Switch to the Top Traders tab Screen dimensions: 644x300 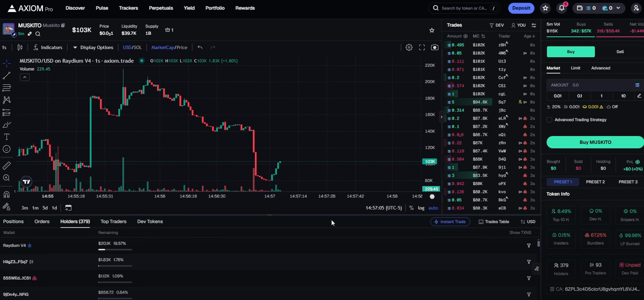coord(113,221)
